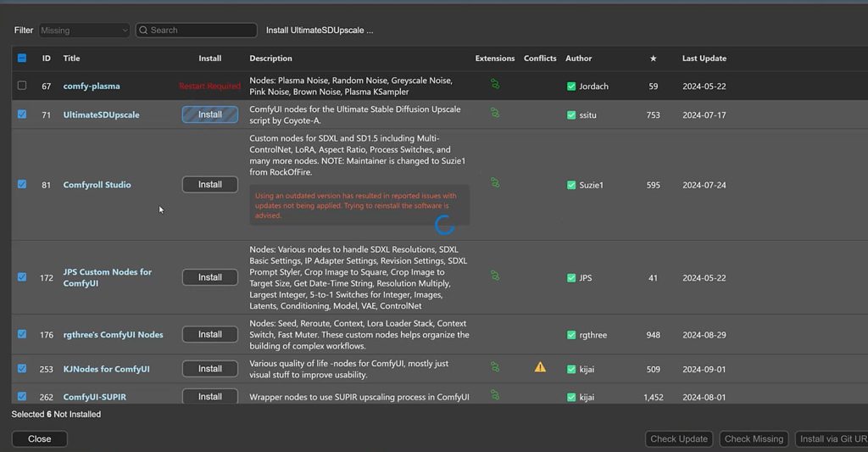Click the extensions icon for UltimateSDUpscale
The height and width of the screenshot is (452, 868).
[495, 112]
